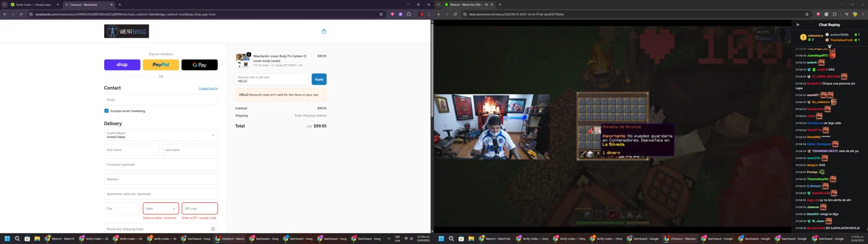Bookmark the Kick VOD page with star
The width and height of the screenshot is (868, 244).
point(807,14)
